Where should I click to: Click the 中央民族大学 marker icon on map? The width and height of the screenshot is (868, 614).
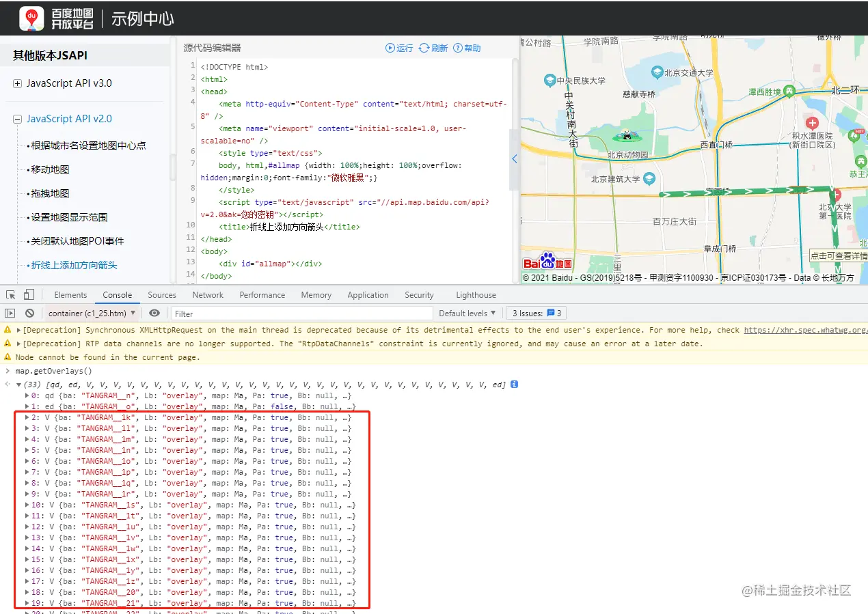click(550, 81)
